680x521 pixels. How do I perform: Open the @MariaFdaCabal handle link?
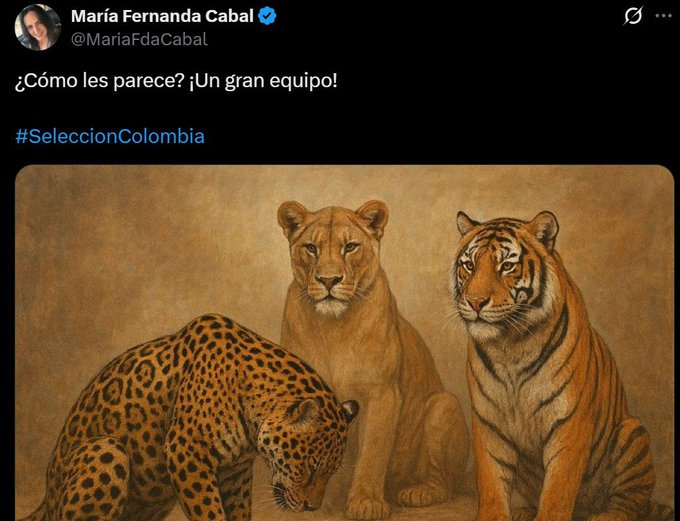pyautogui.click(x=139, y=39)
